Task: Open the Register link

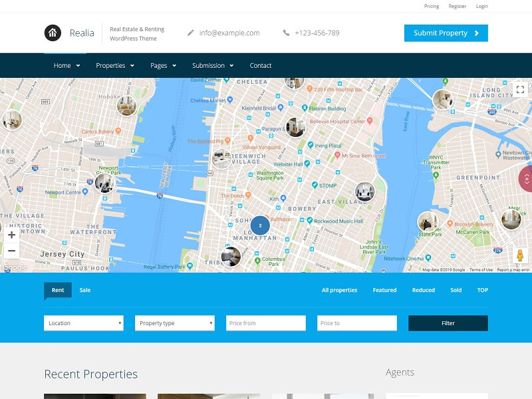Action: click(458, 6)
